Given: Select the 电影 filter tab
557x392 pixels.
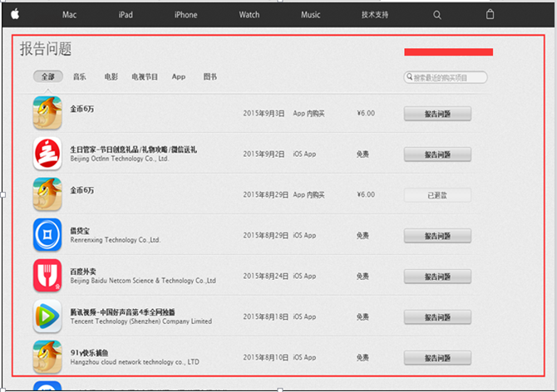Looking at the screenshot, I should 111,76.
